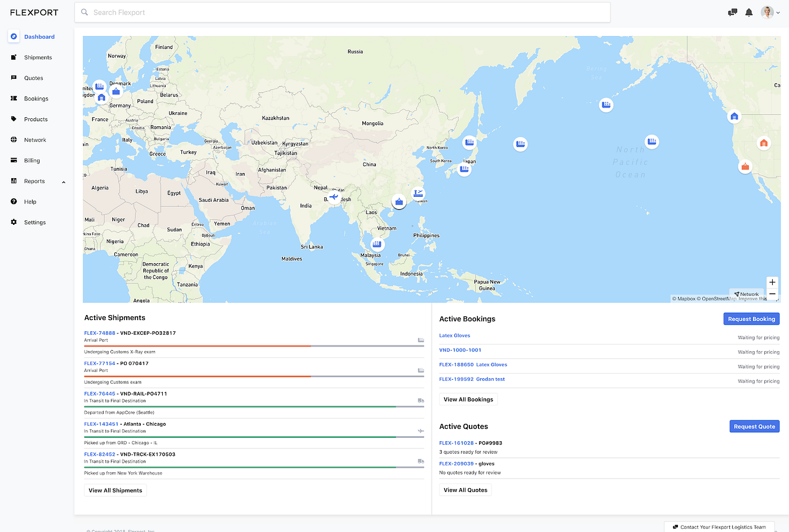Screen dimensions: 789x532
Task: Check notifications via the bell icon
Action: [x=748, y=12]
